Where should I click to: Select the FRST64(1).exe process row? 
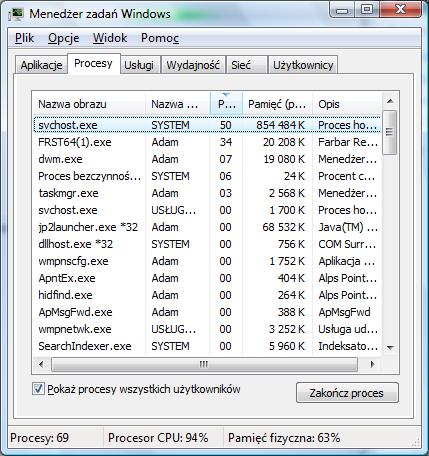207,142
